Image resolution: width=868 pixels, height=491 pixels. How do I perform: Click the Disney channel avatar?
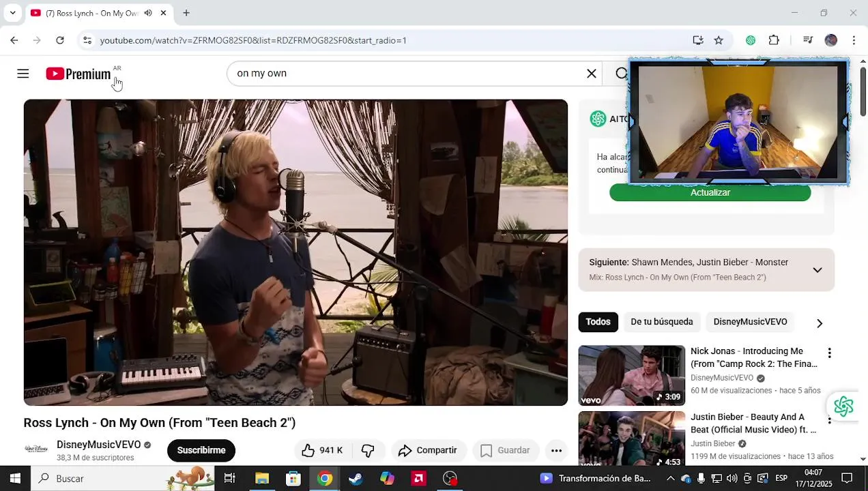36,450
